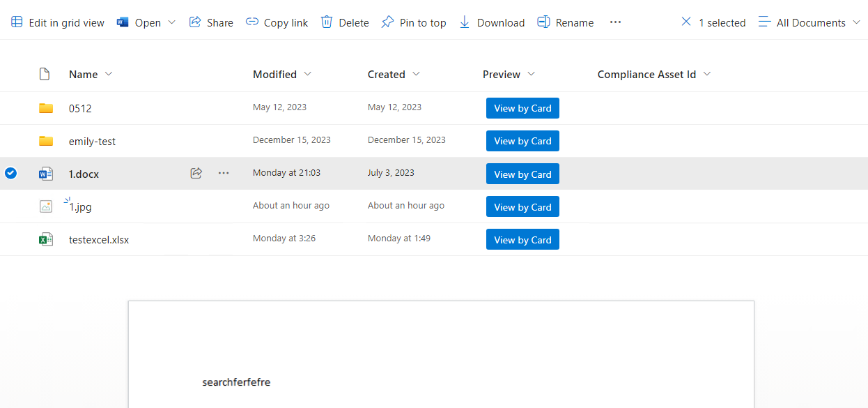The image size is (868, 408).
Task: Click the Delete icon in the toolbar
Action: (325, 22)
